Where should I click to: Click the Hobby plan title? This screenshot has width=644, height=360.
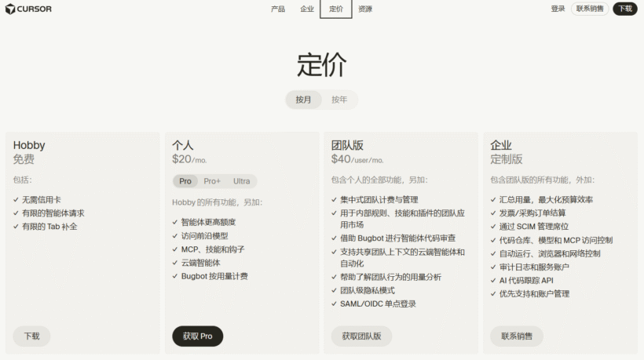coord(29,145)
